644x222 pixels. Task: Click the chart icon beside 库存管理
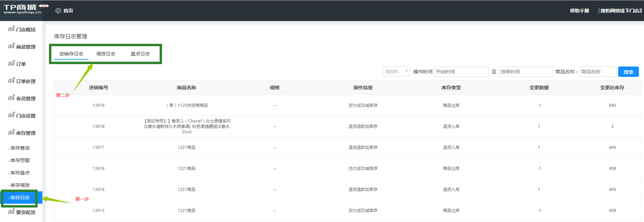click(x=11, y=132)
